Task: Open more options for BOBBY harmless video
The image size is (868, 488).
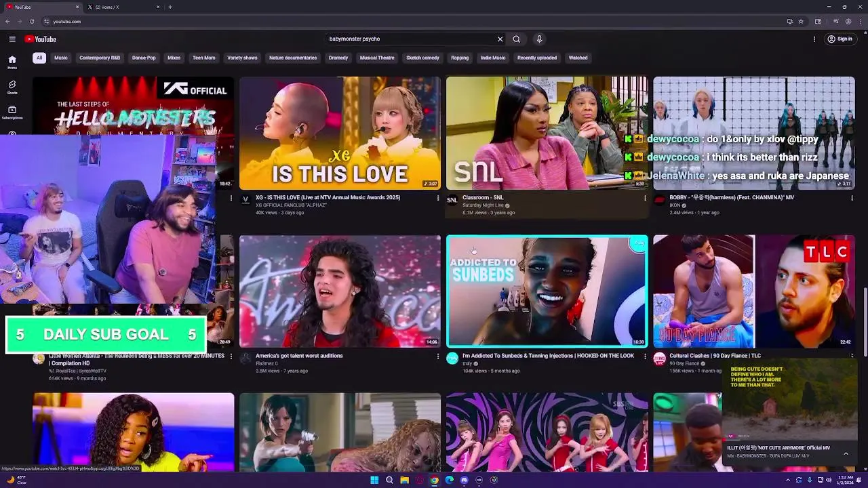Action: (852, 198)
